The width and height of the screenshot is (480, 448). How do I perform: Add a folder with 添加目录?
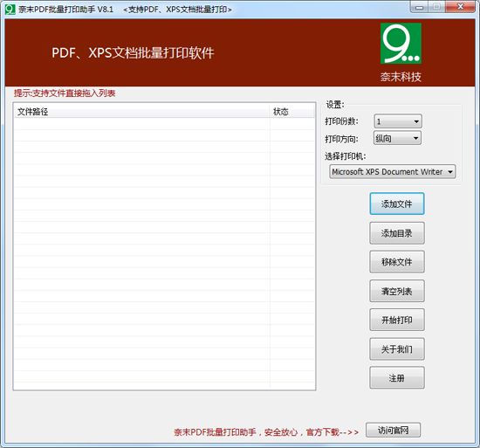point(397,233)
